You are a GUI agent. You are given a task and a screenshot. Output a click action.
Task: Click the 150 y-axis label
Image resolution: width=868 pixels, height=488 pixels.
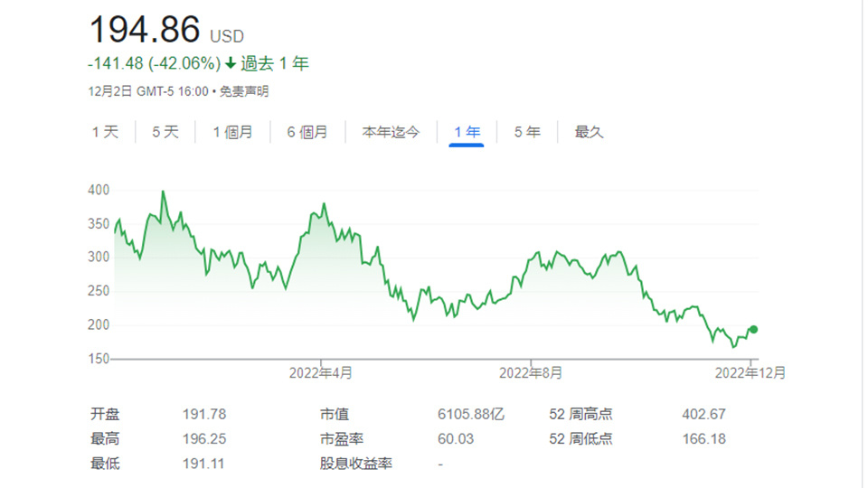pos(99,359)
